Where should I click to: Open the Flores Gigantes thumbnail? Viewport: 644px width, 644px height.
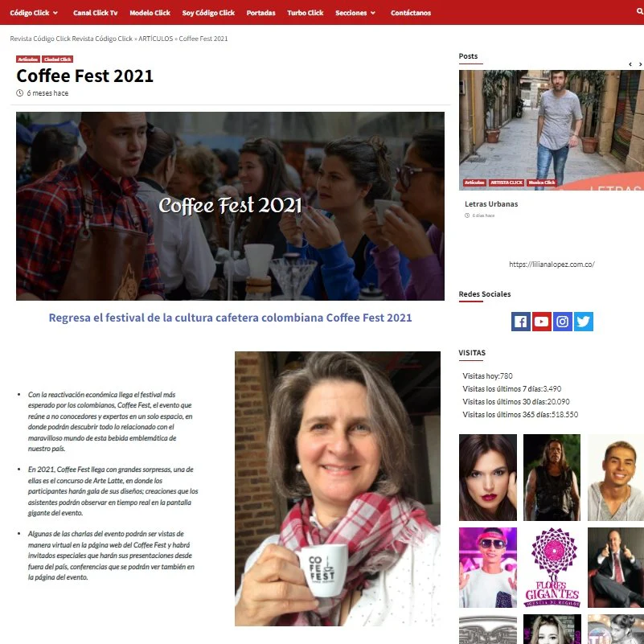(x=552, y=567)
